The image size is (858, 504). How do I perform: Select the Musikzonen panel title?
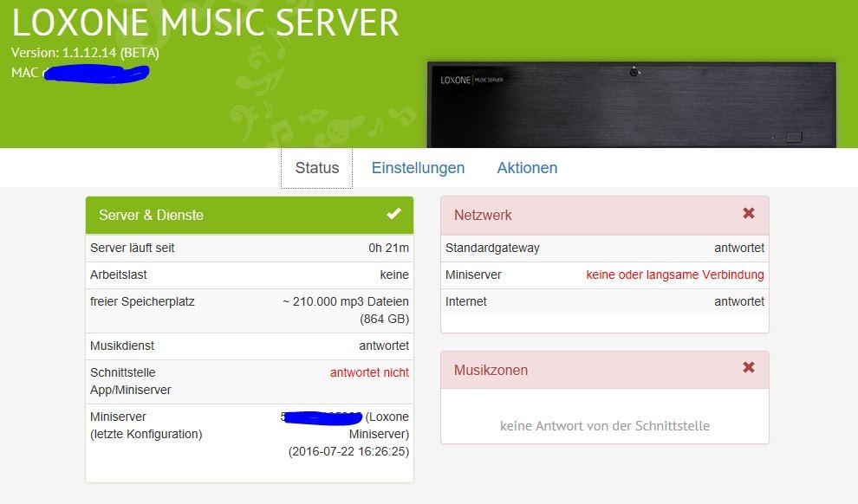pos(491,370)
